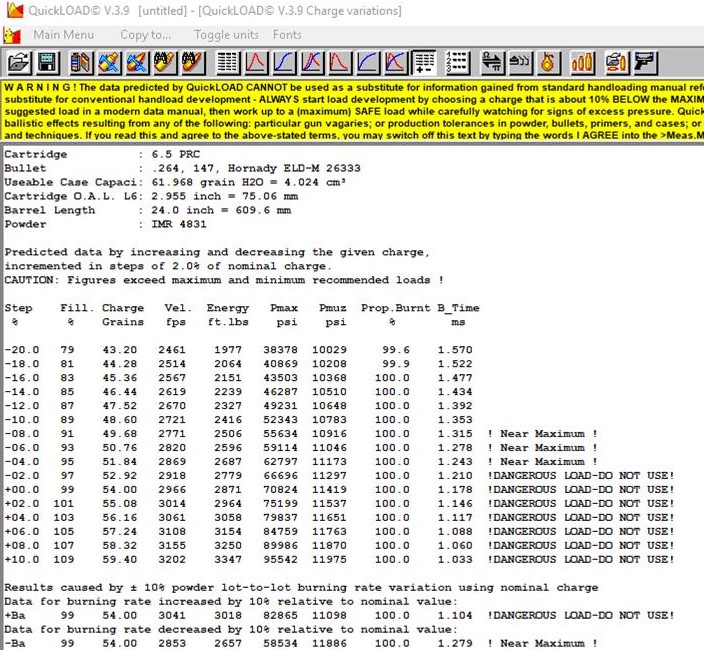Click the recoil waves icon
This screenshot has height=650, width=704.
(x=520, y=62)
